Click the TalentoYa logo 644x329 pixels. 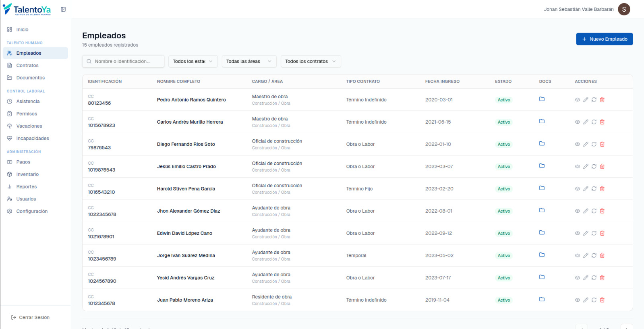click(27, 9)
